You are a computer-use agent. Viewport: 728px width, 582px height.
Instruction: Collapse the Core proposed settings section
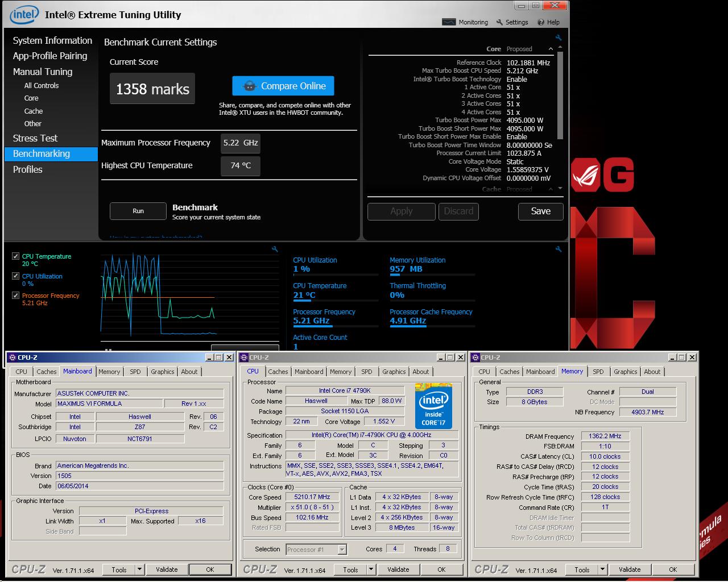point(551,49)
